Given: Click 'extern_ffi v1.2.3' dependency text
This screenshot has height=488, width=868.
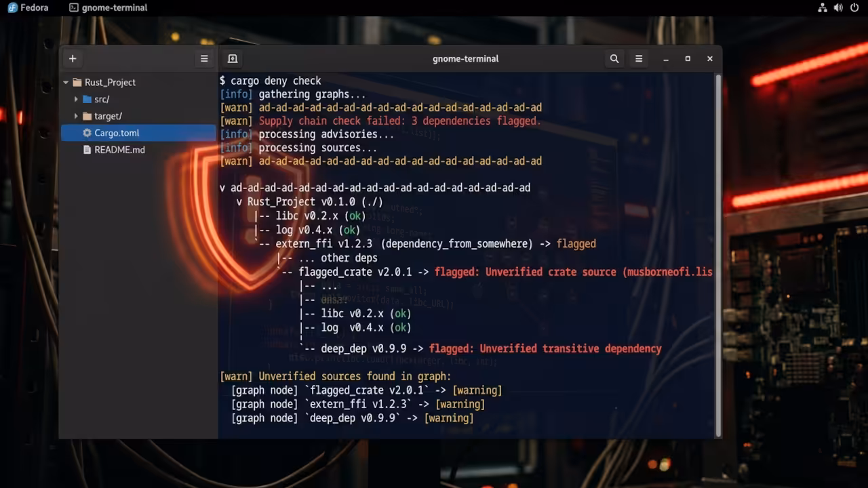Looking at the screenshot, I should click(323, 244).
